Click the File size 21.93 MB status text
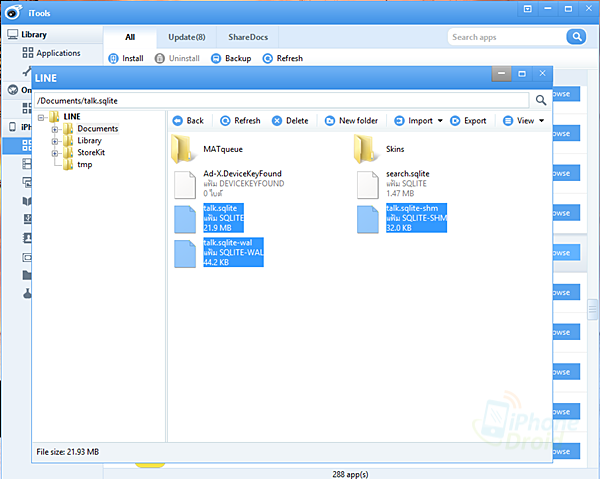This screenshot has width=600, height=479. tap(68, 452)
